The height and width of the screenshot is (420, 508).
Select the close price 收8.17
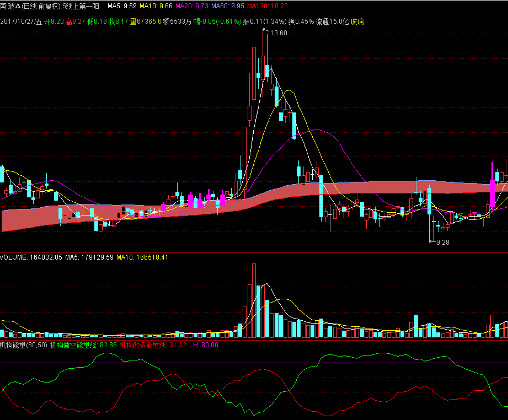click(118, 21)
